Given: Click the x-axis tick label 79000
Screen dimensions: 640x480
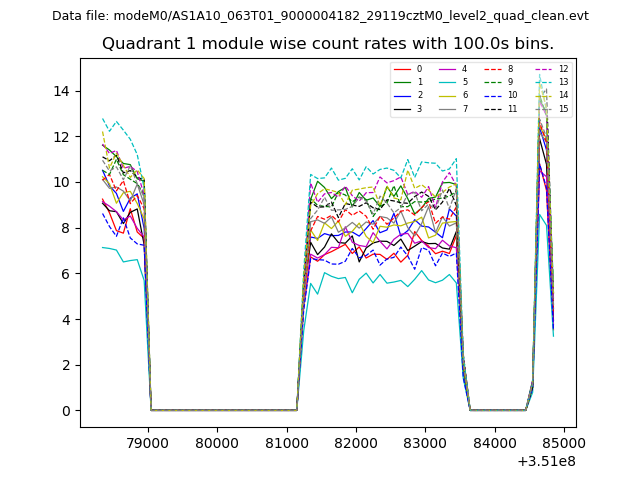Looking at the screenshot, I should pos(148,442).
